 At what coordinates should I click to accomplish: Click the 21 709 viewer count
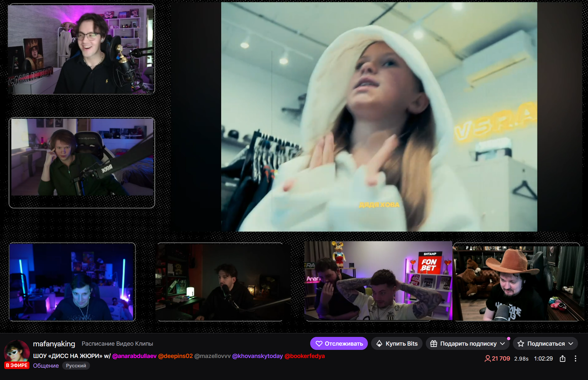point(497,359)
